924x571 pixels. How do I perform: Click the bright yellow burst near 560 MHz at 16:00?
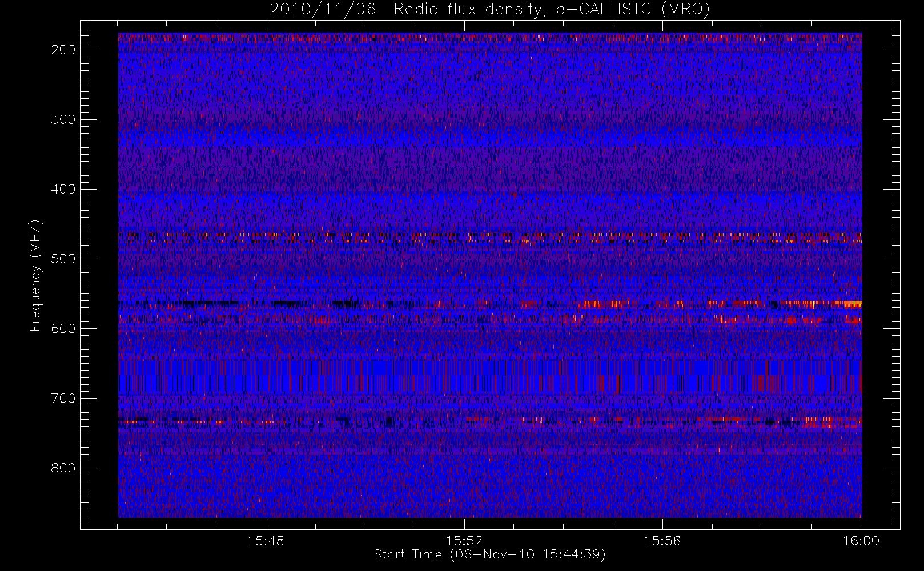pos(852,304)
